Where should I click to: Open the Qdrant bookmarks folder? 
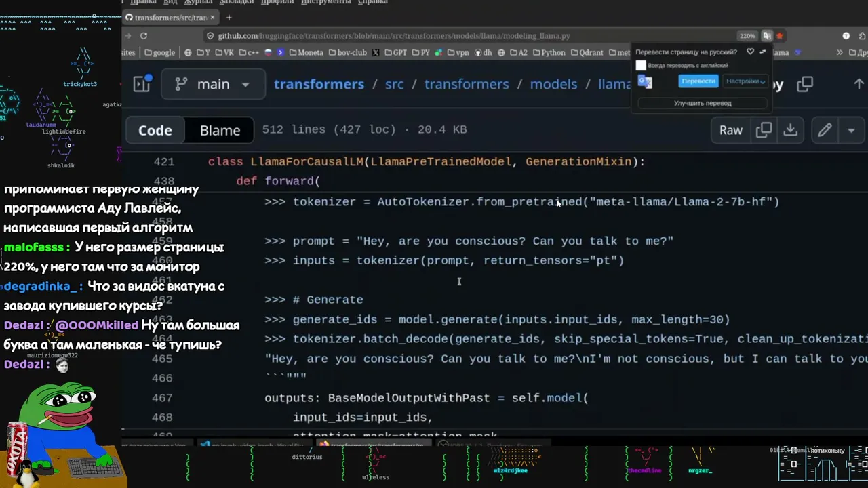[x=587, y=52]
